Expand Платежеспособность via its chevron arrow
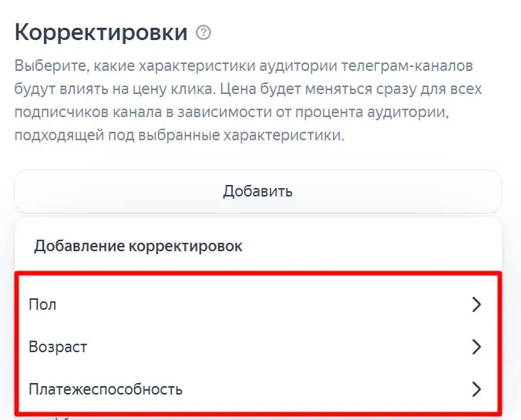The image size is (521, 420). [476, 389]
